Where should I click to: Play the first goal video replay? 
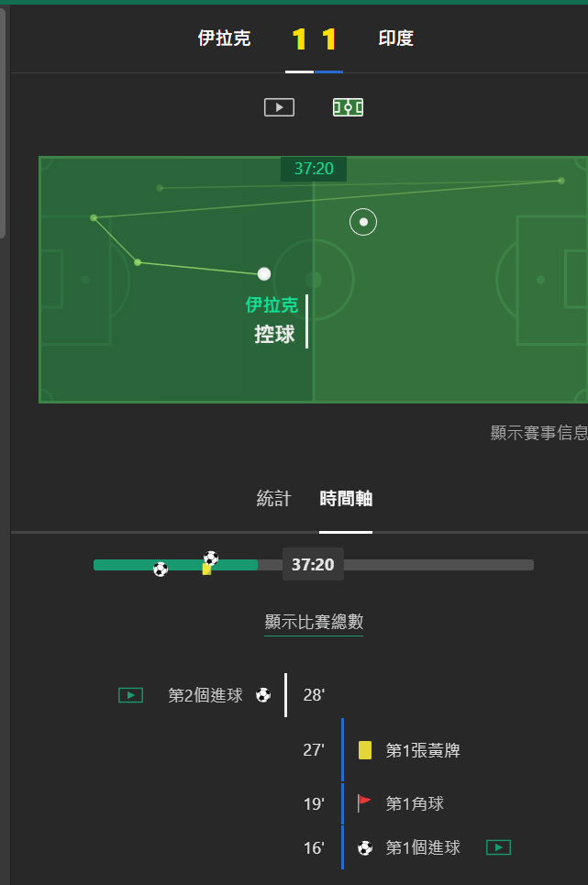click(498, 847)
